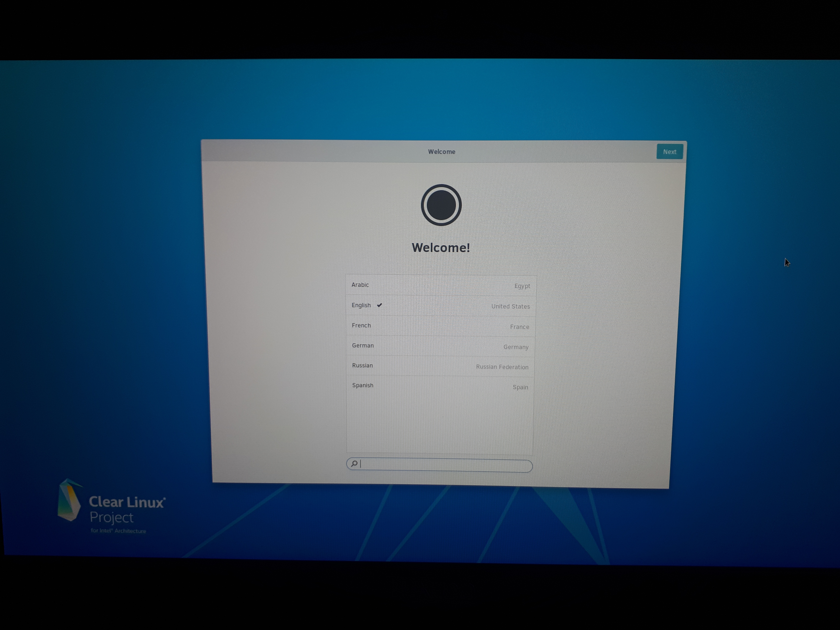Click the Russian Federation region label
840x630 pixels.
click(x=502, y=367)
